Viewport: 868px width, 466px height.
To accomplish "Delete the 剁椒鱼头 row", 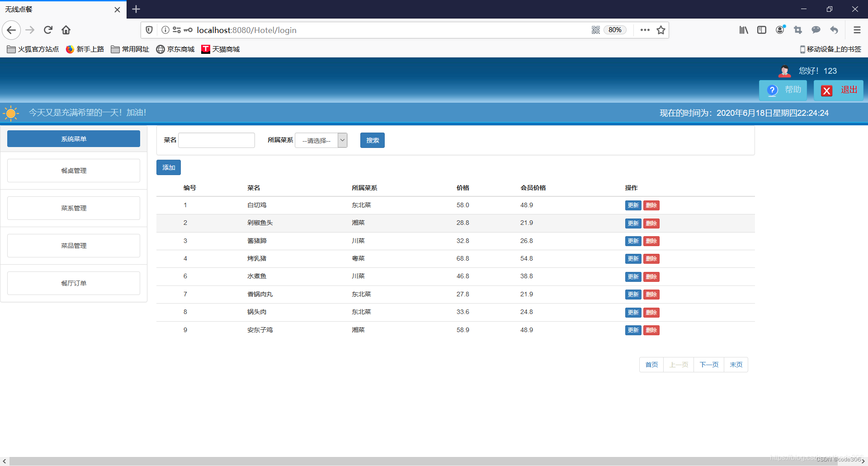I will pyautogui.click(x=651, y=223).
